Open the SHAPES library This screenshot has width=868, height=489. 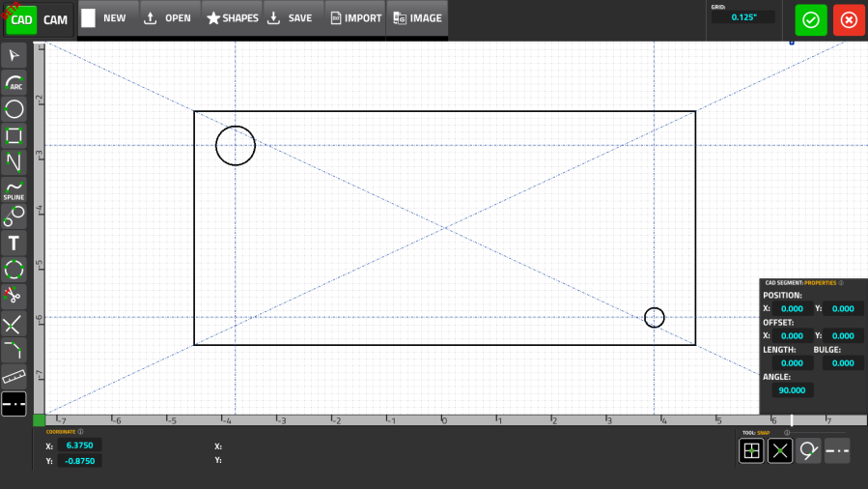point(233,18)
